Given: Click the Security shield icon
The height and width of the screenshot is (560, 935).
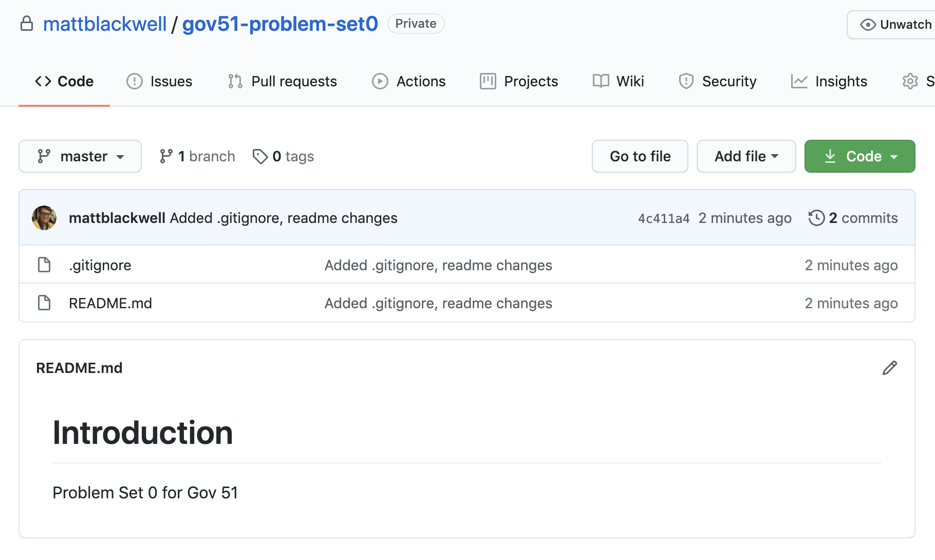Looking at the screenshot, I should pos(686,81).
